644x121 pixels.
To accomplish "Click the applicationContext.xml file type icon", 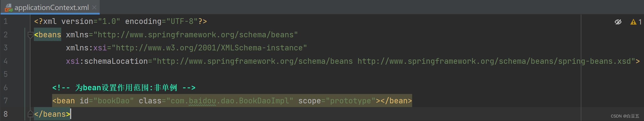I will (9, 8).
